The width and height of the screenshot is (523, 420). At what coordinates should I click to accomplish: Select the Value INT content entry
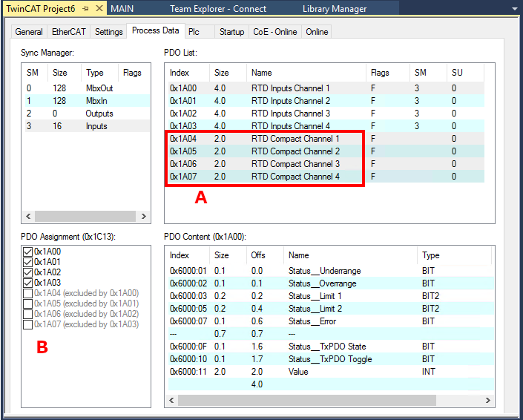pos(331,372)
